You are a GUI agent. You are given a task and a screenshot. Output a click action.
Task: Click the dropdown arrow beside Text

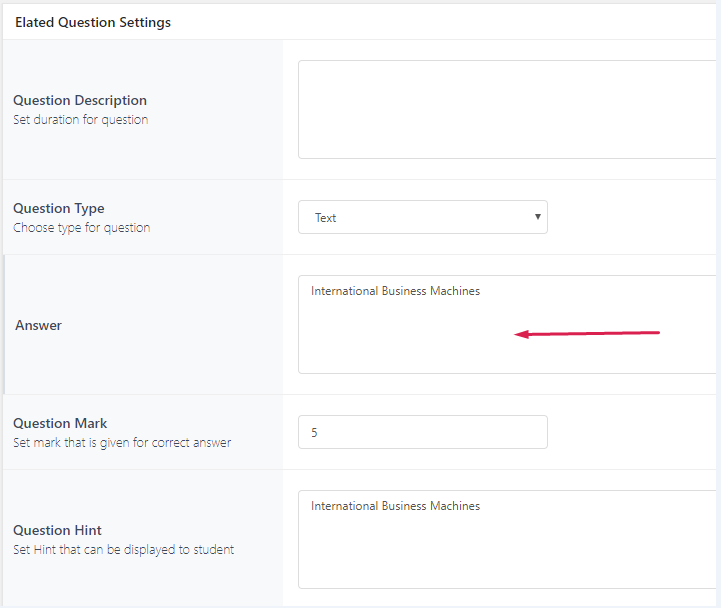537,217
